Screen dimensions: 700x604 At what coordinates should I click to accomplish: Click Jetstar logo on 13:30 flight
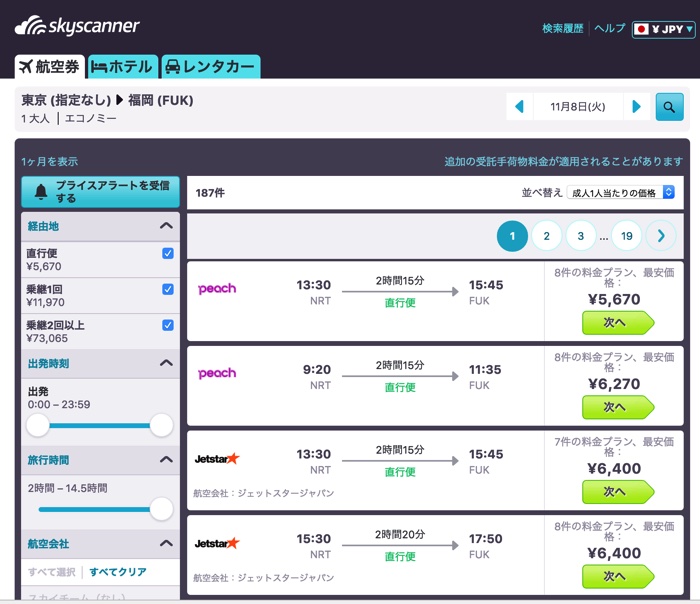pos(217,458)
